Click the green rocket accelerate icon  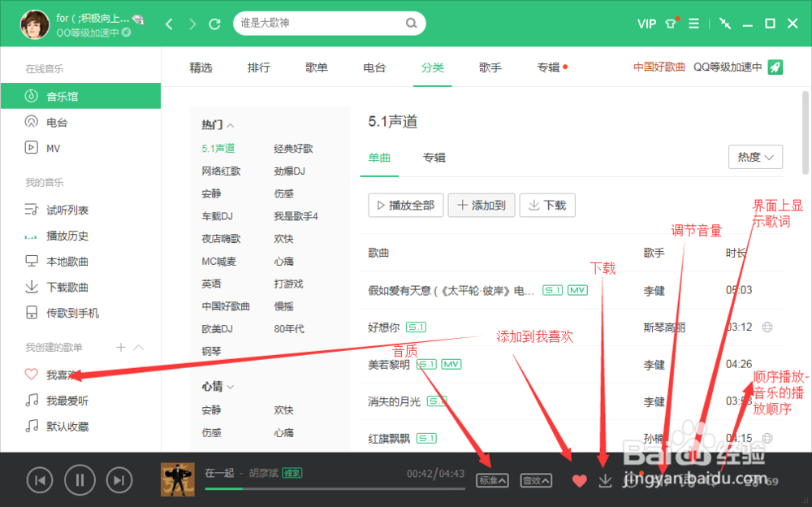coord(775,67)
